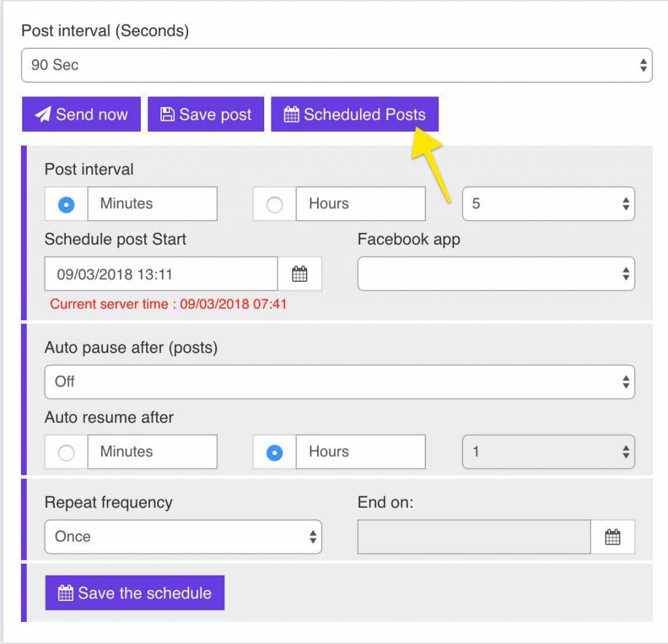
Task: Click the stepper arrows on Auto resume value 1
Action: pyautogui.click(x=626, y=452)
